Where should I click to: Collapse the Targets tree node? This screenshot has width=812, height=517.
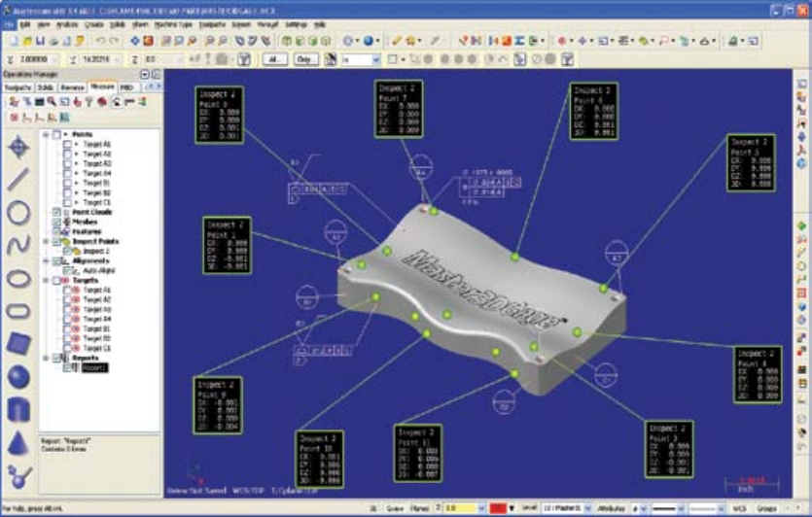tap(46, 281)
